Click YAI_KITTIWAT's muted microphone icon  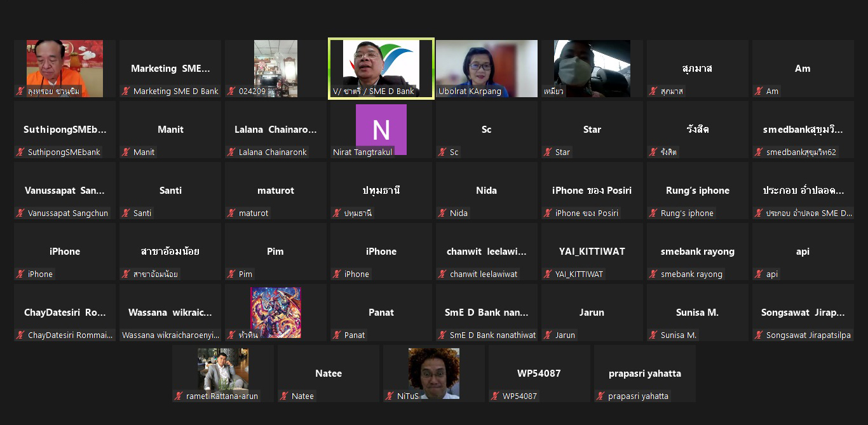click(x=548, y=274)
